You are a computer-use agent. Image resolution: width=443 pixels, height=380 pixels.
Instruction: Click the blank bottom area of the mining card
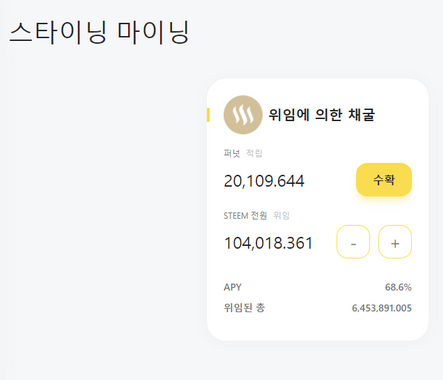pyautogui.click(x=317, y=328)
